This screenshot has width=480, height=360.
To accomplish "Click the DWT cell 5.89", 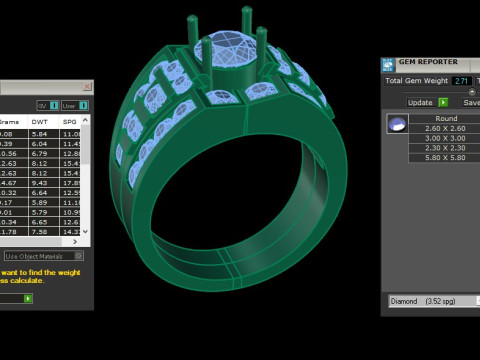I will pyautogui.click(x=44, y=202).
